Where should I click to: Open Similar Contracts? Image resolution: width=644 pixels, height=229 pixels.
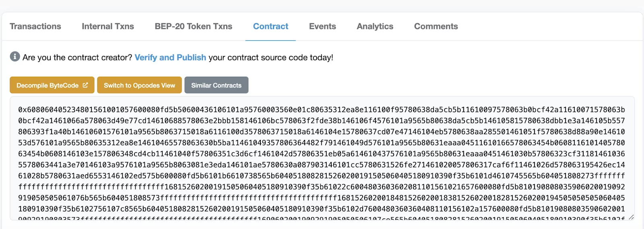[216, 85]
